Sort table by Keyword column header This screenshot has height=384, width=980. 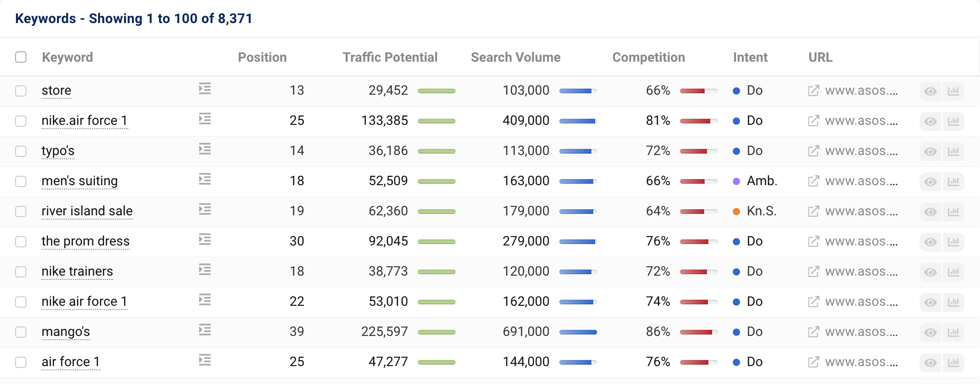coord(67,57)
